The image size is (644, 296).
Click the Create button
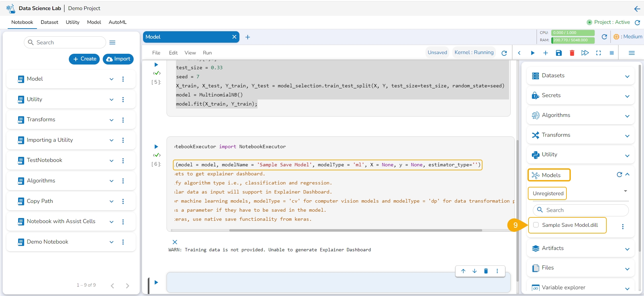85,59
